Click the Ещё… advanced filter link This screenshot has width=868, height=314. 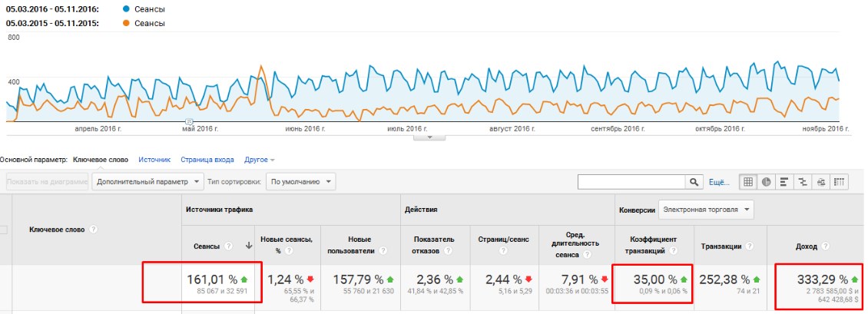[719, 182]
